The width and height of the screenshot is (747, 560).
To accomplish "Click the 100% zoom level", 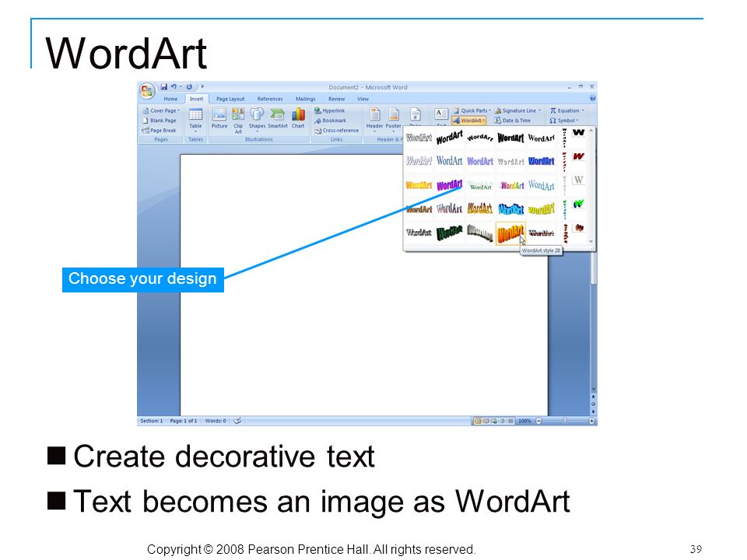I will [524, 421].
